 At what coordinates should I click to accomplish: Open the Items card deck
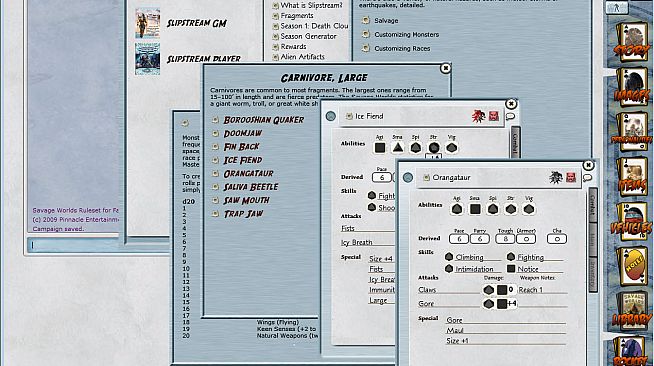(x=632, y=177)
